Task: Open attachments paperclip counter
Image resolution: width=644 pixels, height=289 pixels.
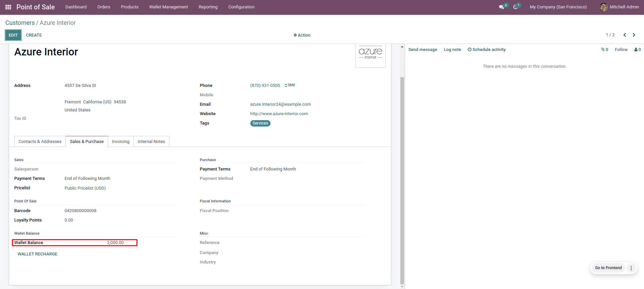Action: coord(604,50)
